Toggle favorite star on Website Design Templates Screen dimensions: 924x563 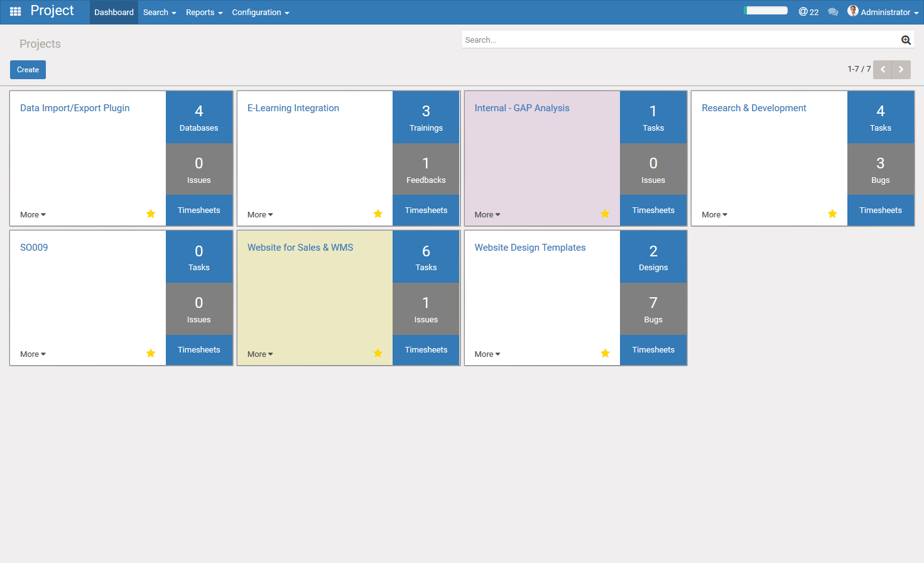605,353
